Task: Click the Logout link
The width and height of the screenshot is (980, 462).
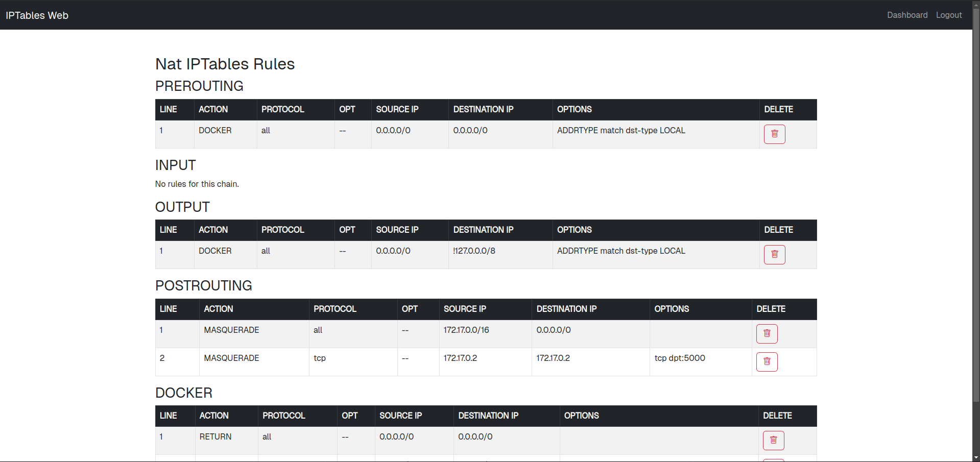Action: pos(949,15)
